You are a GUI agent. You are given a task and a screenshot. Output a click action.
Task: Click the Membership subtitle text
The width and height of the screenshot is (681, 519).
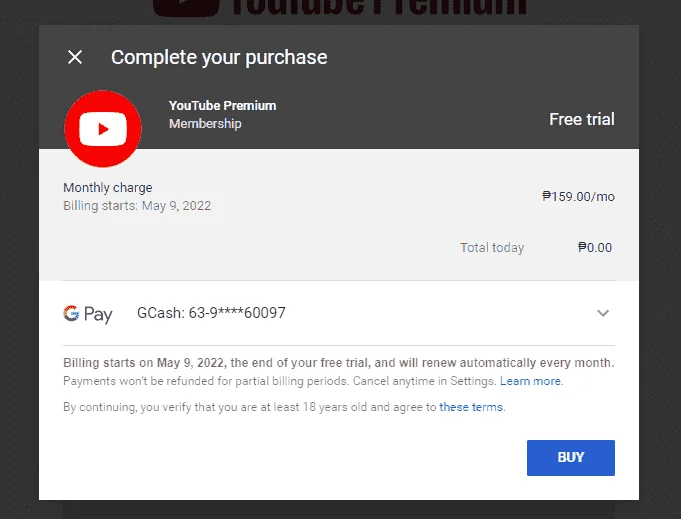(205, 124)
